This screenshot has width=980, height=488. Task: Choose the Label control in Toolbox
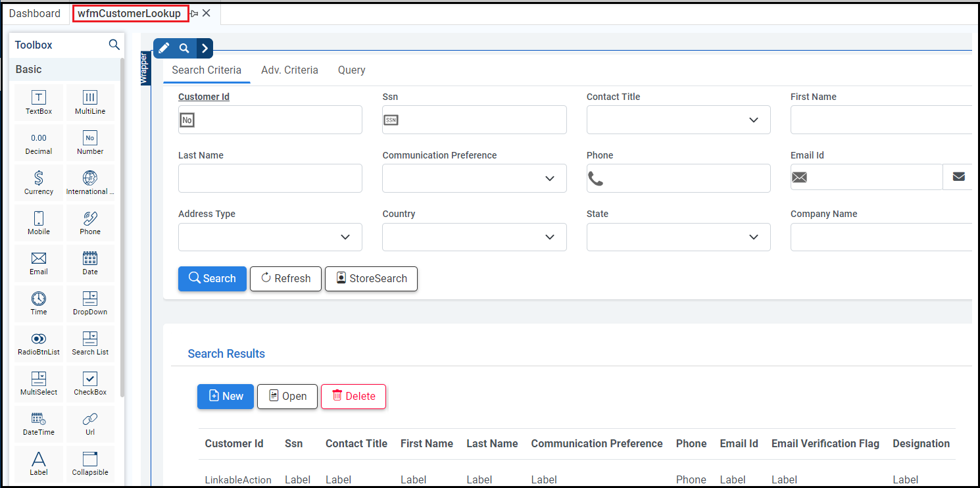point(39,464)
